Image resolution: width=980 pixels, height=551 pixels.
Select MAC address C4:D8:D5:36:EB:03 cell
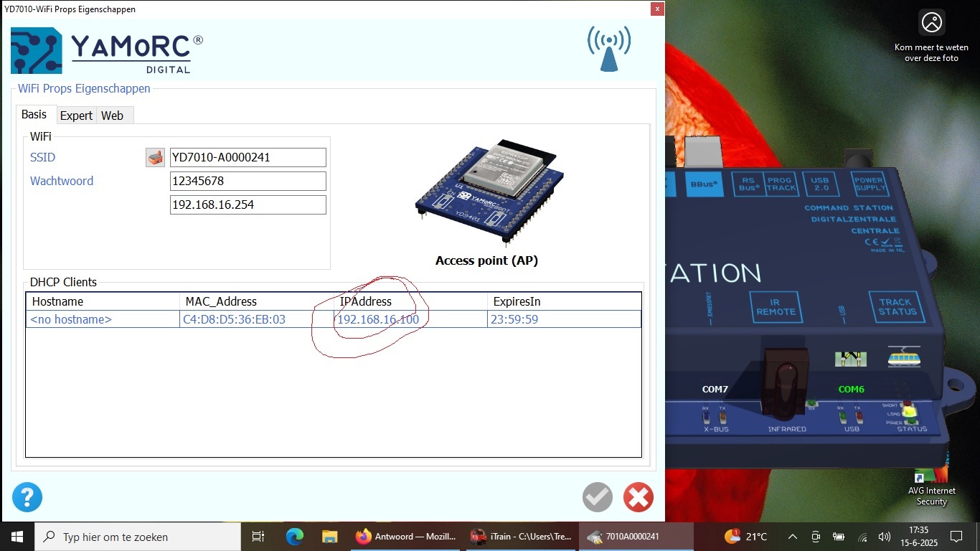point(256,319)
